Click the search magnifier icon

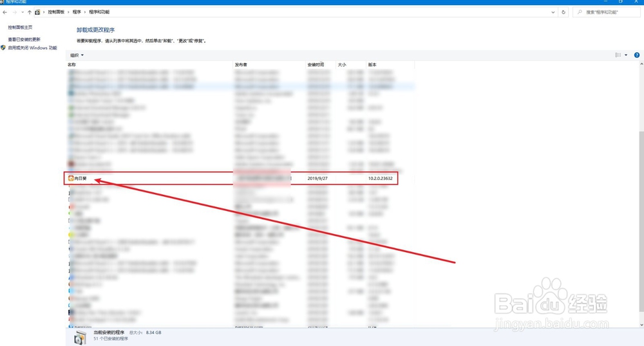(x=580, y=12)
